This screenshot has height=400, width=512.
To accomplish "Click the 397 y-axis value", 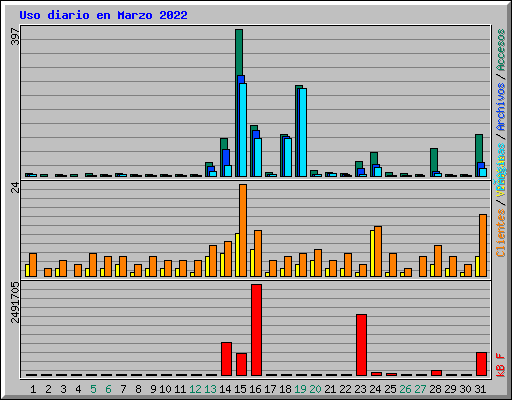I will point(15,36).
